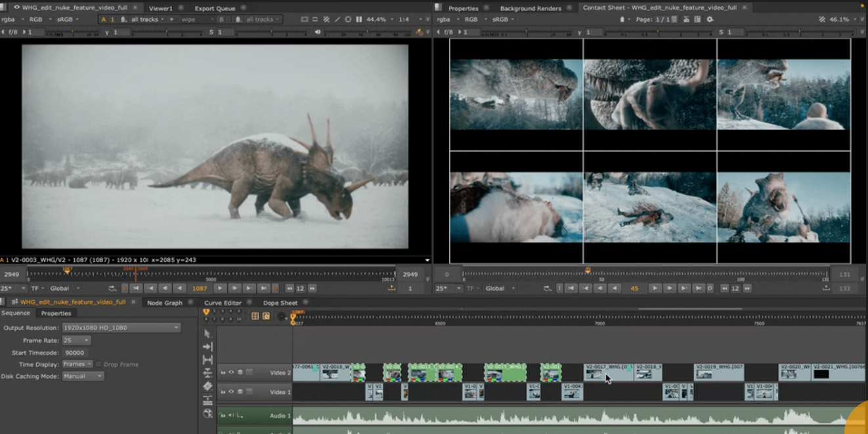
Task: Click the pause icon in left viewer toolbar
Action: pyautogui.click(x=358, y=20)
